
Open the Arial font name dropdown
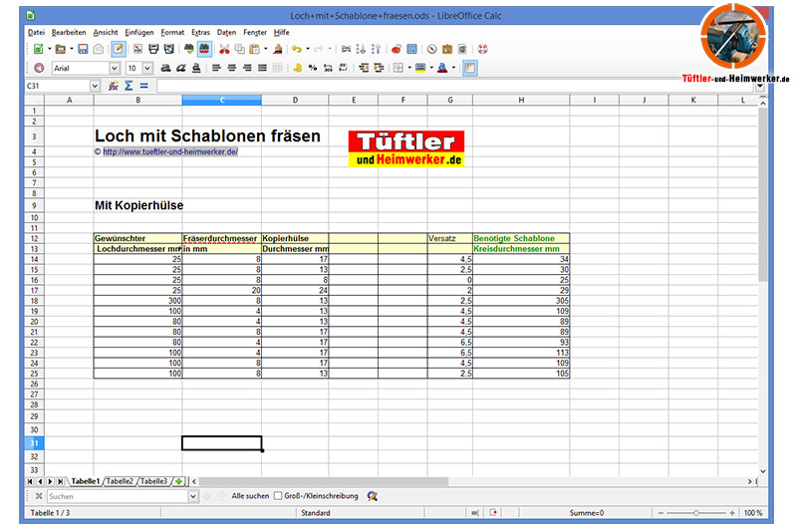click(115, 68)
